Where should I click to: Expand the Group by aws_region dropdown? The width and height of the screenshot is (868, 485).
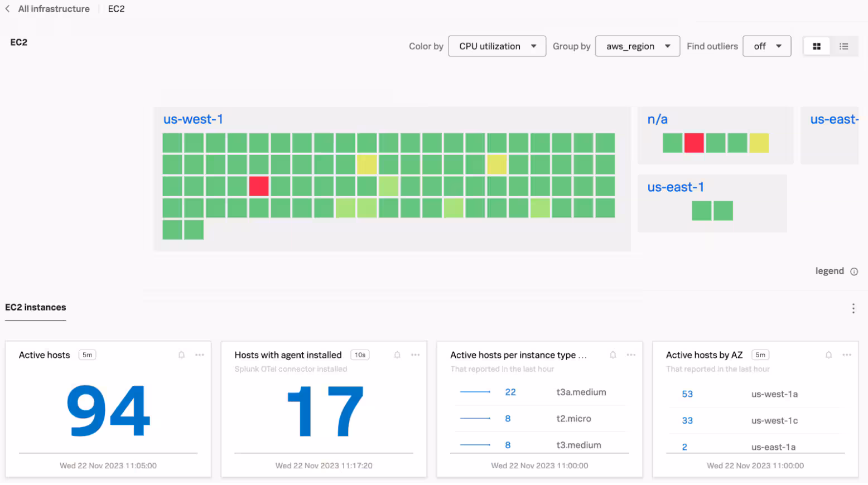coord(637,46)
